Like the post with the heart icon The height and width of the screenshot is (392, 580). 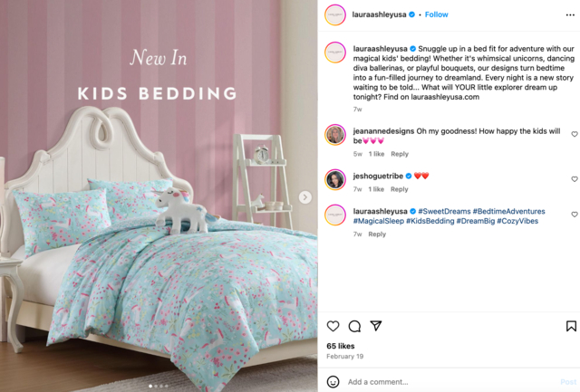(333, 326)
